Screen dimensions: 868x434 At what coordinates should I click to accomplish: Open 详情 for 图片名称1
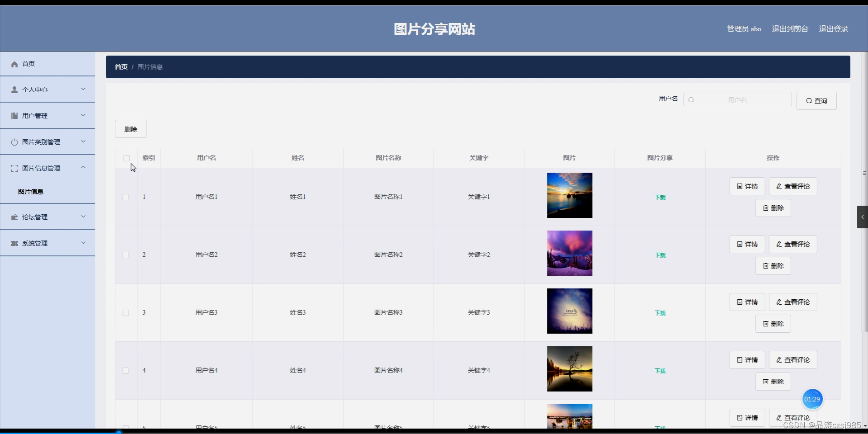click(x=747, y=186)
